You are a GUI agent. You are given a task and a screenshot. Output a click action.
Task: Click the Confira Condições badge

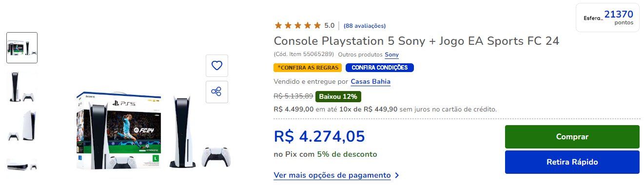380,68
